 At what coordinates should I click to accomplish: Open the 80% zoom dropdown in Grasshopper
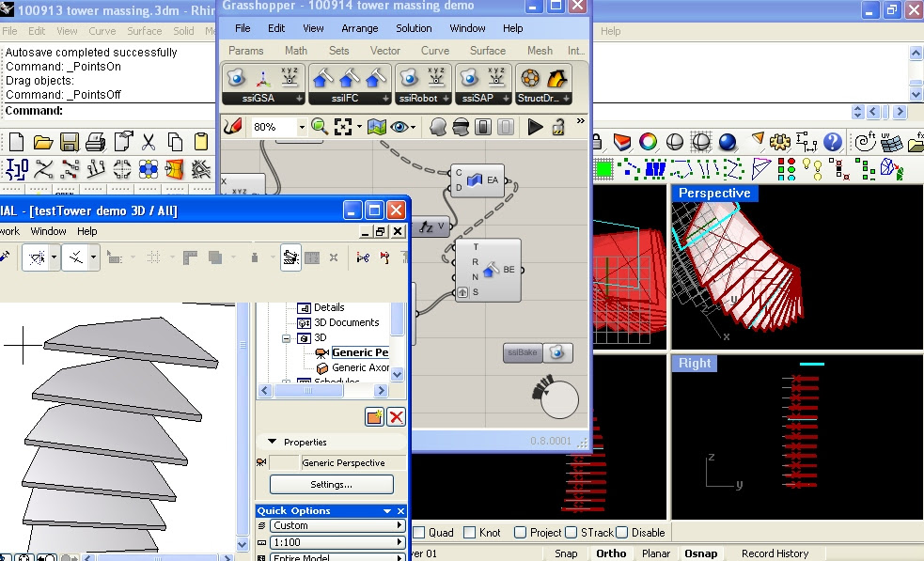click(302, 127)
